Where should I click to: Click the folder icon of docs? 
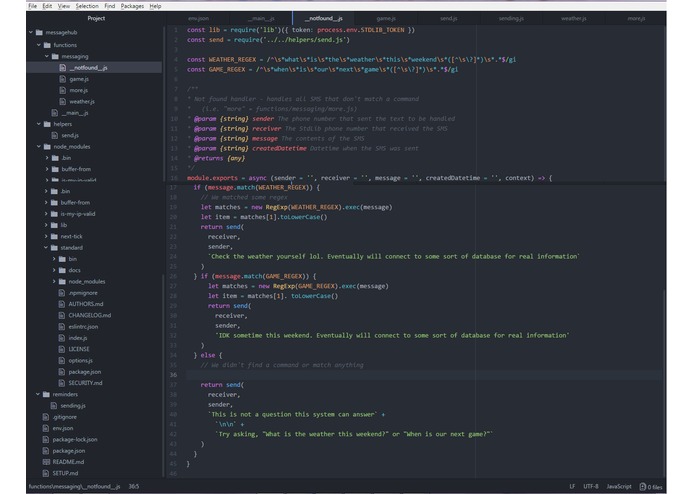[62, 270]
